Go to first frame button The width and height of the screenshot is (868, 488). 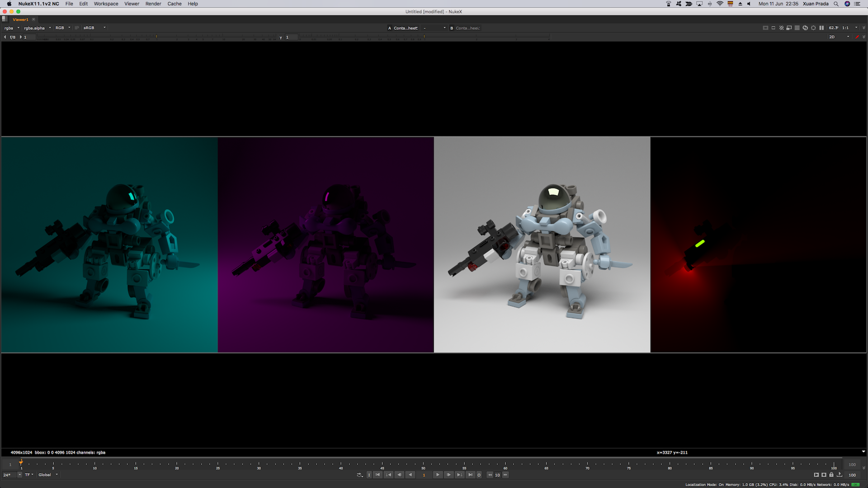(377, 474)
